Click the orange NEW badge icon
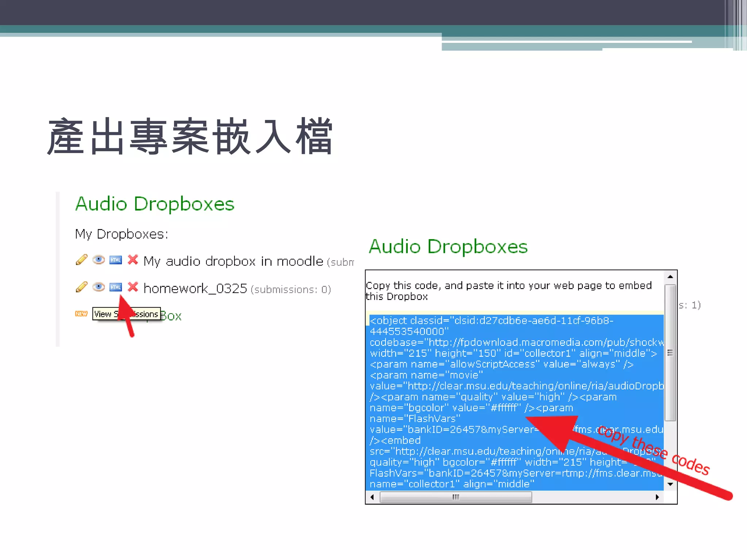Viewport: 747px width, 560px height. point(81,314)
